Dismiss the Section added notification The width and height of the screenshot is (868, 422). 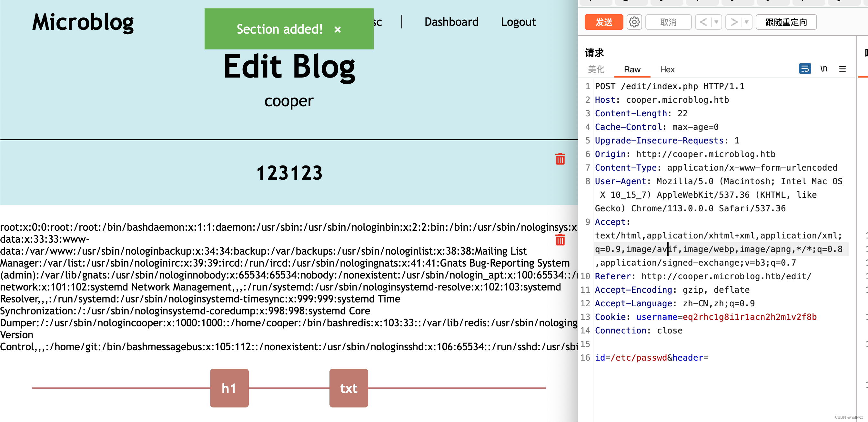point(337,30)
